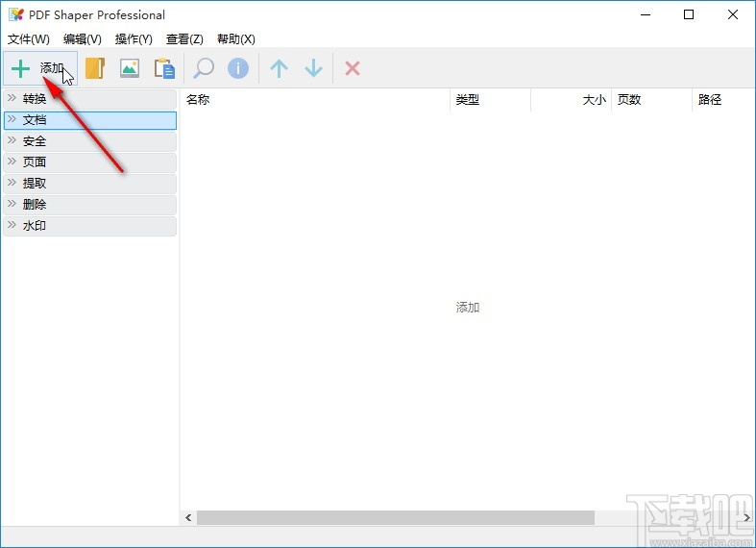Sort by the 类型 column header
This screenshot has width=756, height=548.
pos(490,100)
